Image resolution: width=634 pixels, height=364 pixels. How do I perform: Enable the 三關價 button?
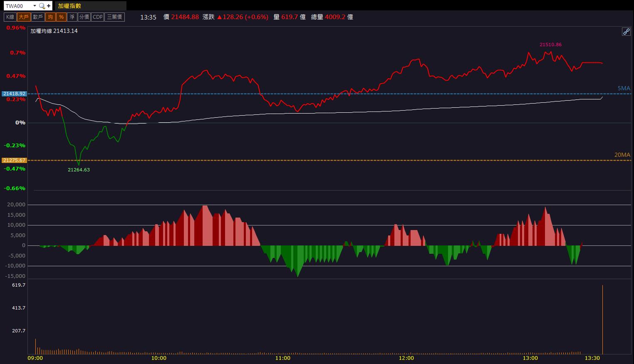point(115,17)
